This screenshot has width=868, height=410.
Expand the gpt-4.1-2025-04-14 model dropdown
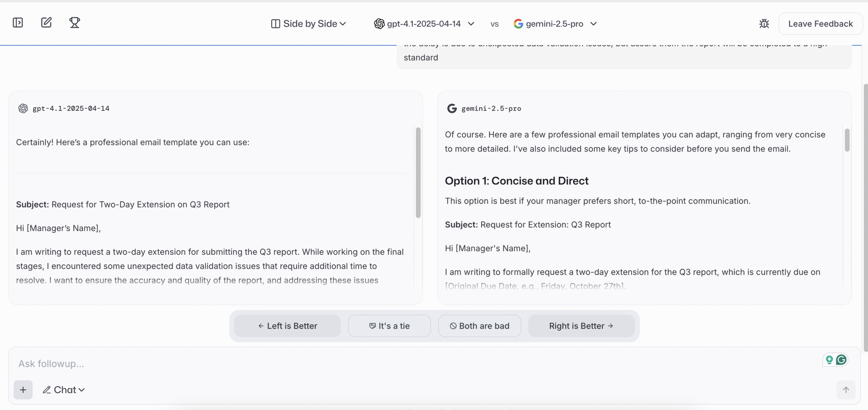click(424, 24)
